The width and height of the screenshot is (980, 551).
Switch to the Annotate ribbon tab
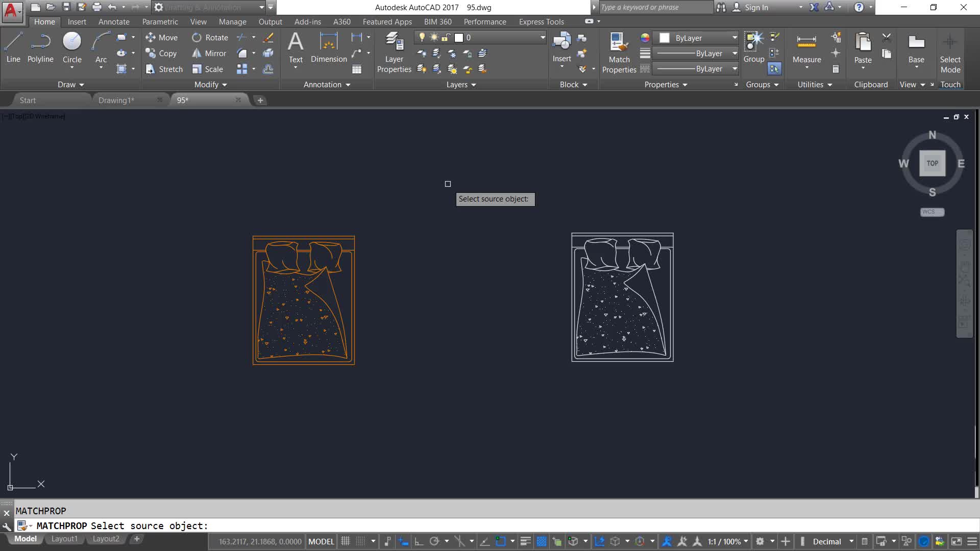point(114,21)
